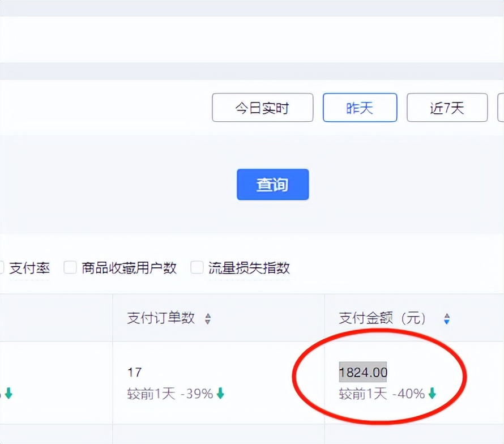Click the green down arrow next to -39%
The height and width of the screenshot is (444, 504).
[x=221, y=392]
